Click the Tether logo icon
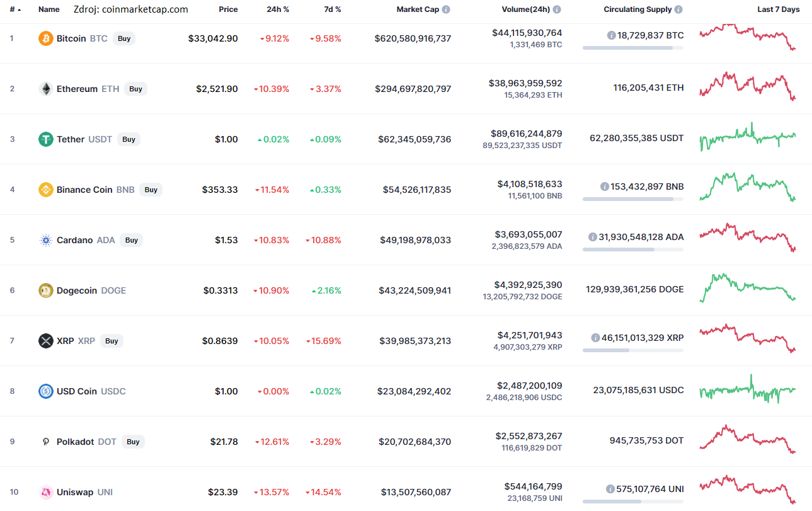The image size is (812, 511). (46, 139)
